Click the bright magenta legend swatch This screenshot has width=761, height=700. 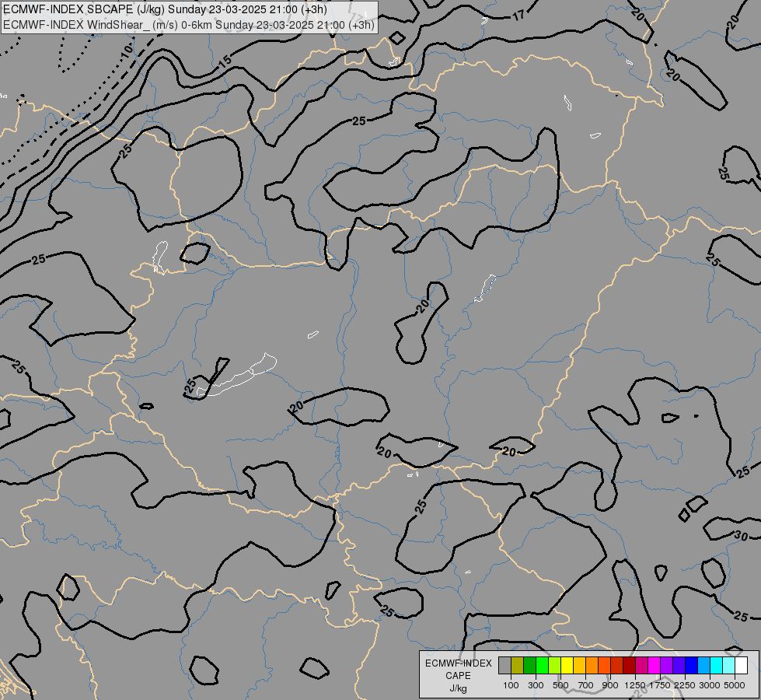[x=655, y=666]
